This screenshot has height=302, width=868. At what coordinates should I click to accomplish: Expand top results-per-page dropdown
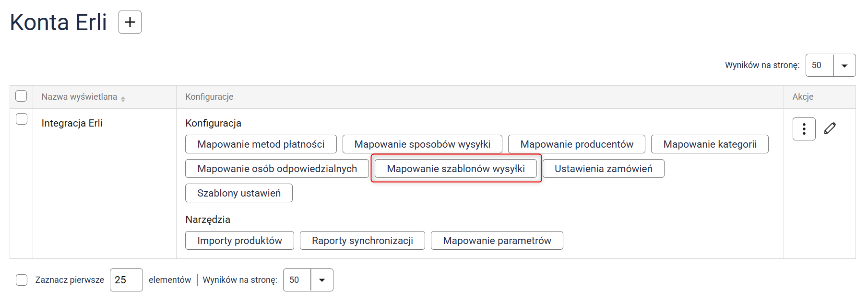pos(844,65)
